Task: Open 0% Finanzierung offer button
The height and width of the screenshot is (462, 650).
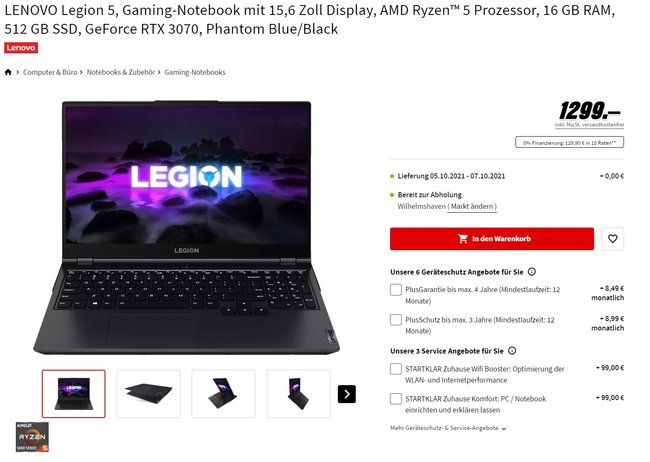Action: tap(569, 142)
